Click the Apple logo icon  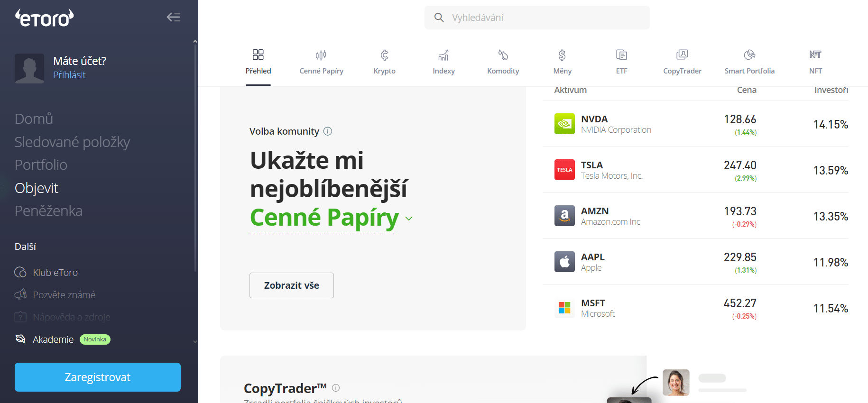tap(564, 262)
